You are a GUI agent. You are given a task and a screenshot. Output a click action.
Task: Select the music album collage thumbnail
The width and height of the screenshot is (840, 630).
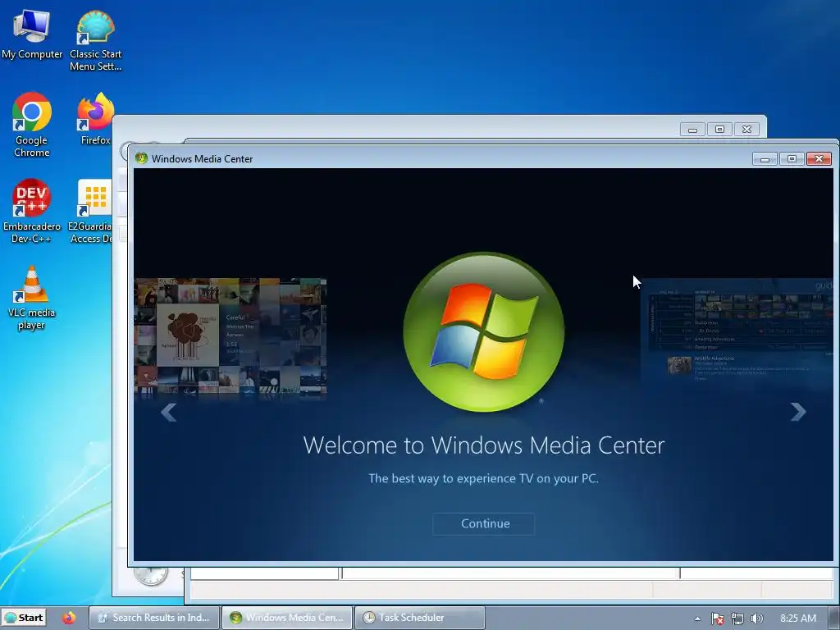coord(230,337)
